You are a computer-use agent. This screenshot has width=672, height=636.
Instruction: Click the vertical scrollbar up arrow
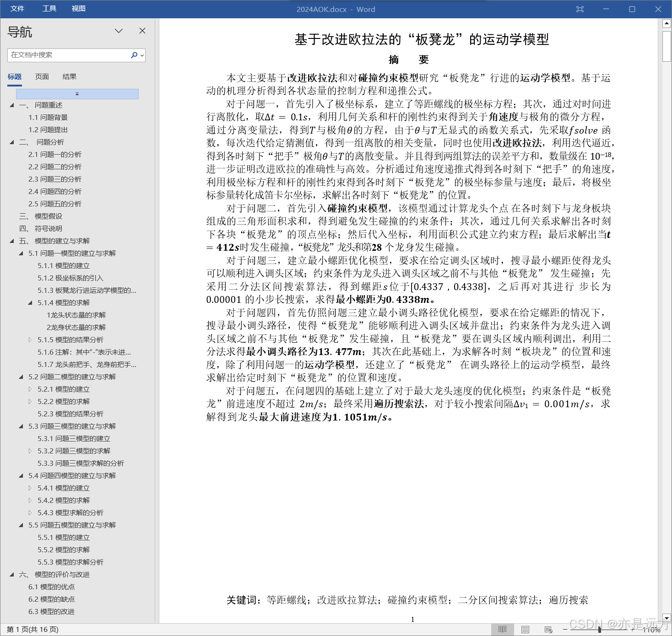[x=667, y=23]
